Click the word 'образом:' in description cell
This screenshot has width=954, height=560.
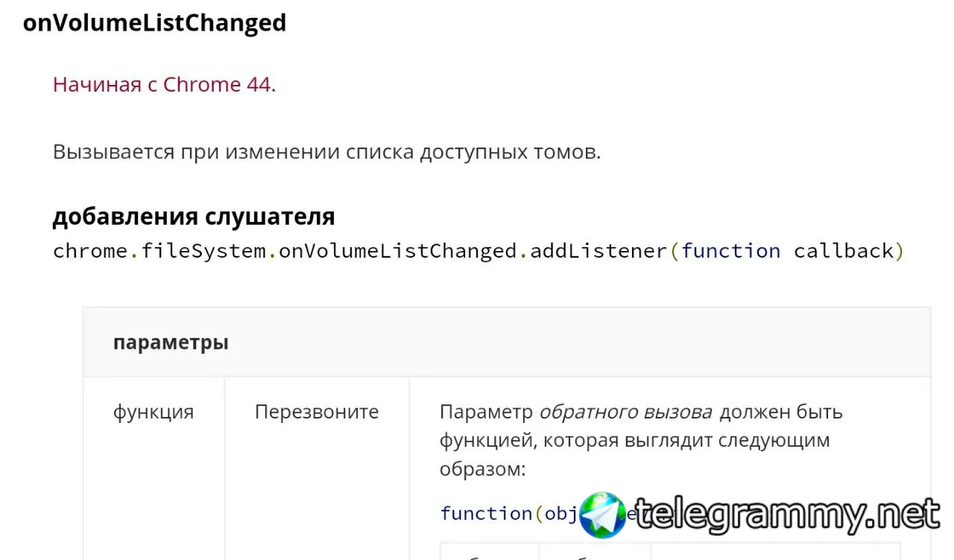pyautogui.click(x=483, y=470)
